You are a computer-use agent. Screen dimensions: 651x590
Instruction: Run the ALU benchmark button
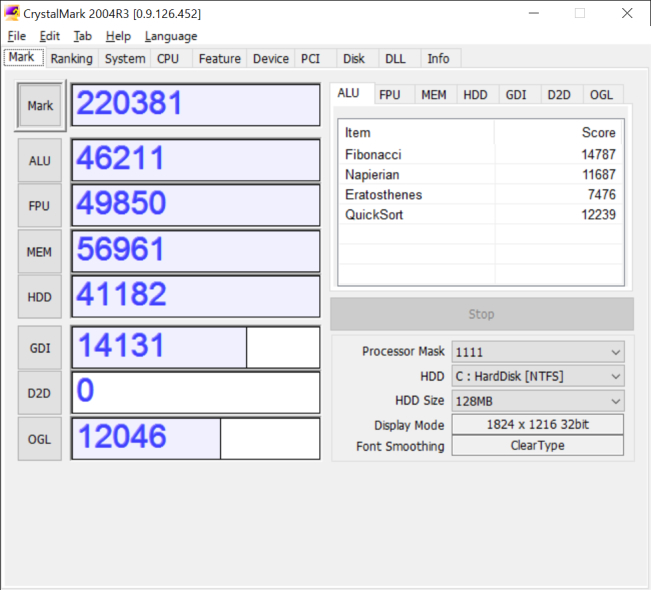39,160
